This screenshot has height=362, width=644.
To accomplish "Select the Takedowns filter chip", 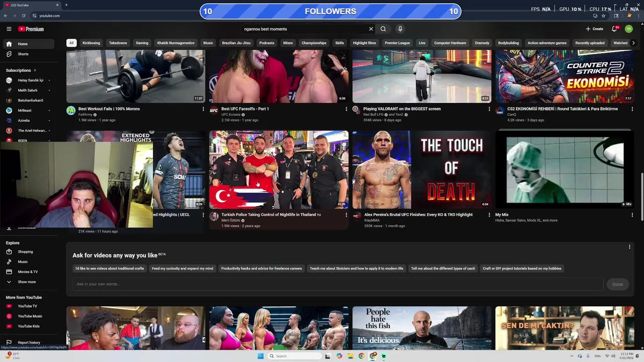I will [x=118, y=43].
